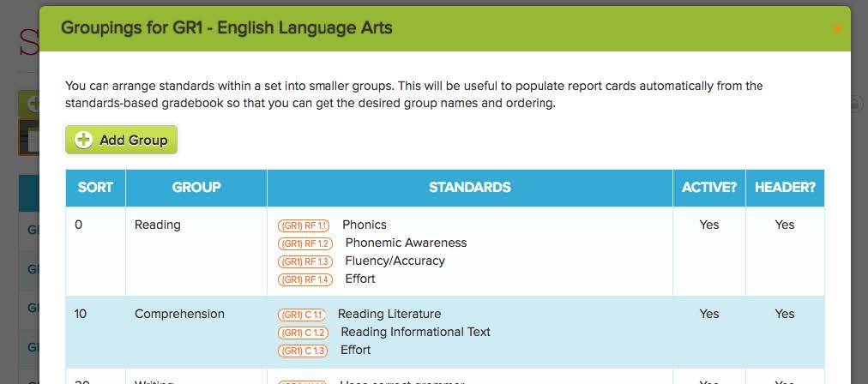
Task: Click Active Yes in the Comprehension row
Action: [709, 314]
